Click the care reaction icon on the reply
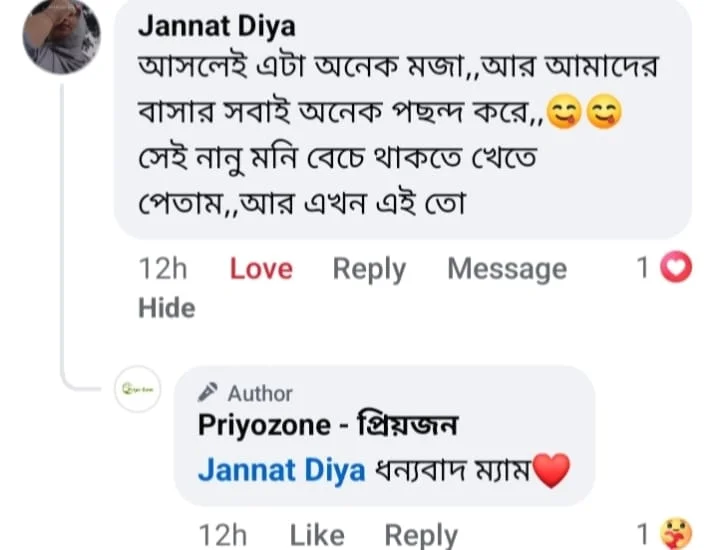Viewport: 716px width, 550px height. (x=676, y=534)
